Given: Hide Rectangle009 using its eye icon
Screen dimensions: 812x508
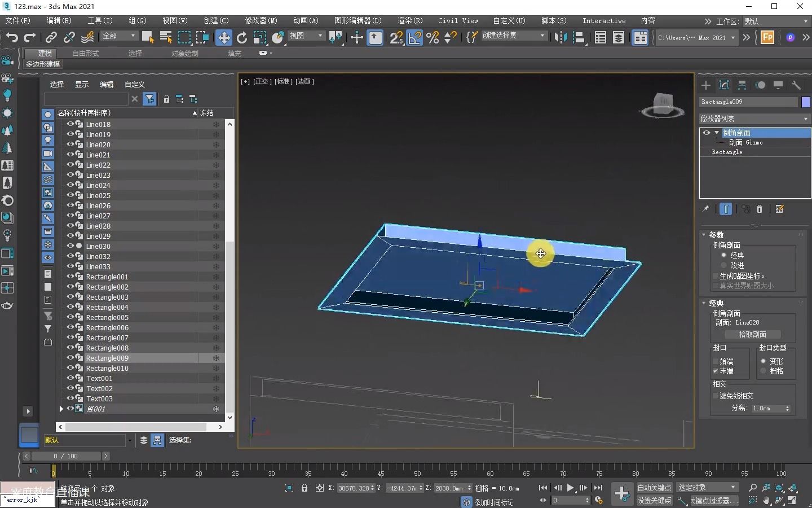Looking at the screenshot, I should coord(70,358).
